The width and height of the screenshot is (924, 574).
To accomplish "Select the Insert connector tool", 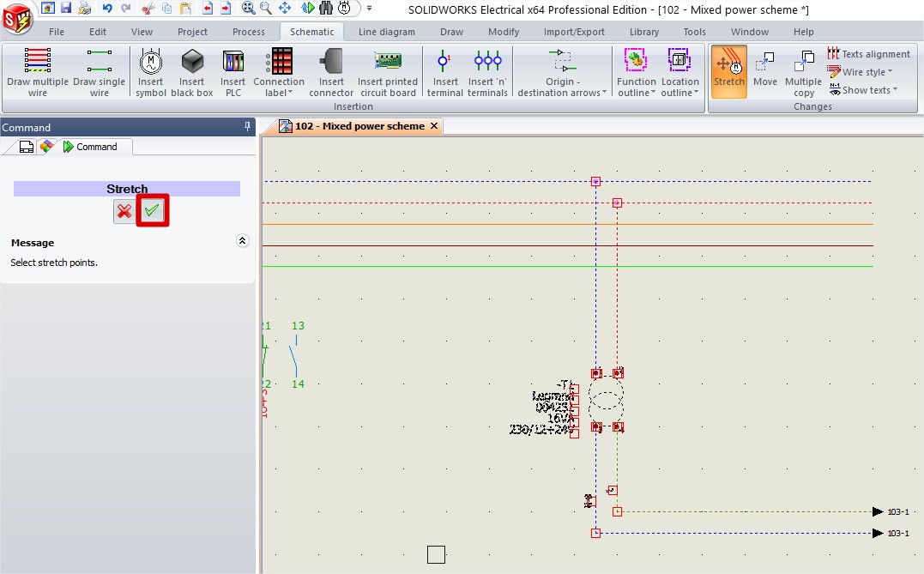I will [331, 71].
